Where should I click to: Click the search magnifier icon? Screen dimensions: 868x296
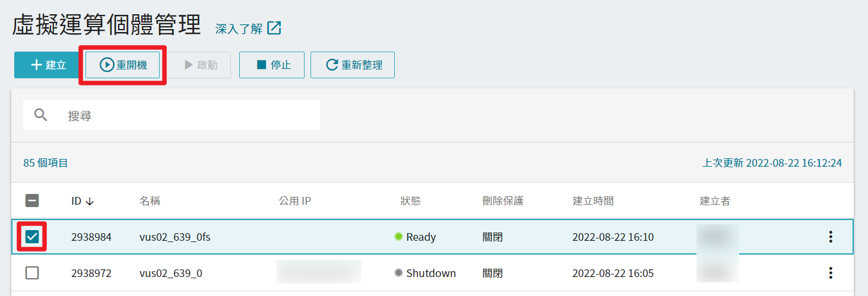click(40, 115)
